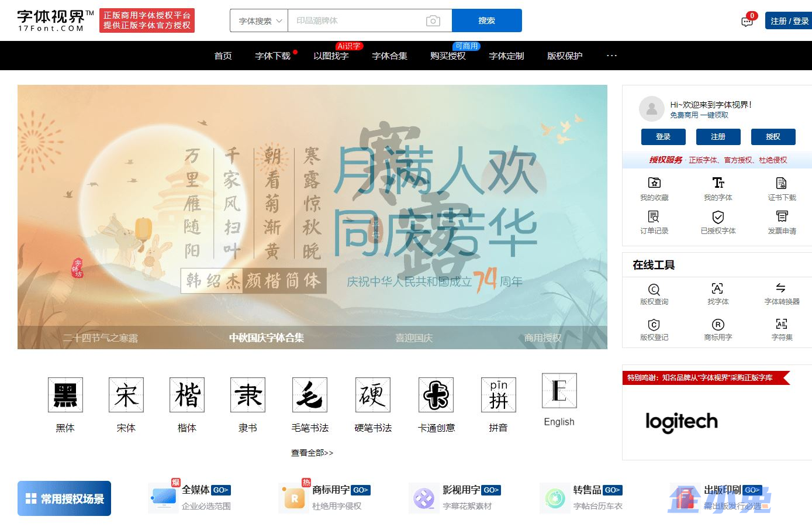Open 字体定制 menu item

click(x=507, y=56)
